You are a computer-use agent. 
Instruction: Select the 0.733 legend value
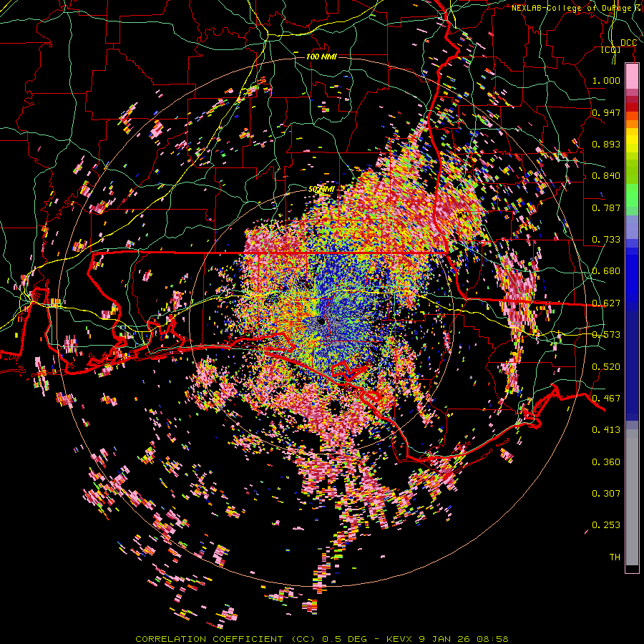(606, 239)
